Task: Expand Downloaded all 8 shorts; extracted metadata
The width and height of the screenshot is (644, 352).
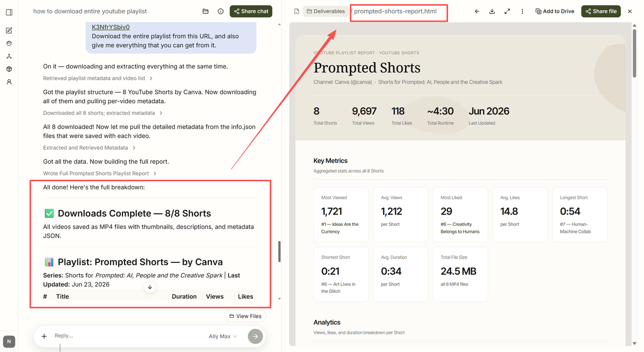Action: coord(103,113)
